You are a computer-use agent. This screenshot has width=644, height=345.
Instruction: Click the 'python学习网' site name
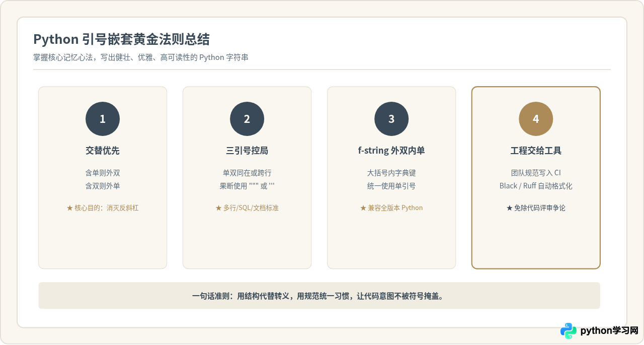pyautogui.click(x=609, y=331)
